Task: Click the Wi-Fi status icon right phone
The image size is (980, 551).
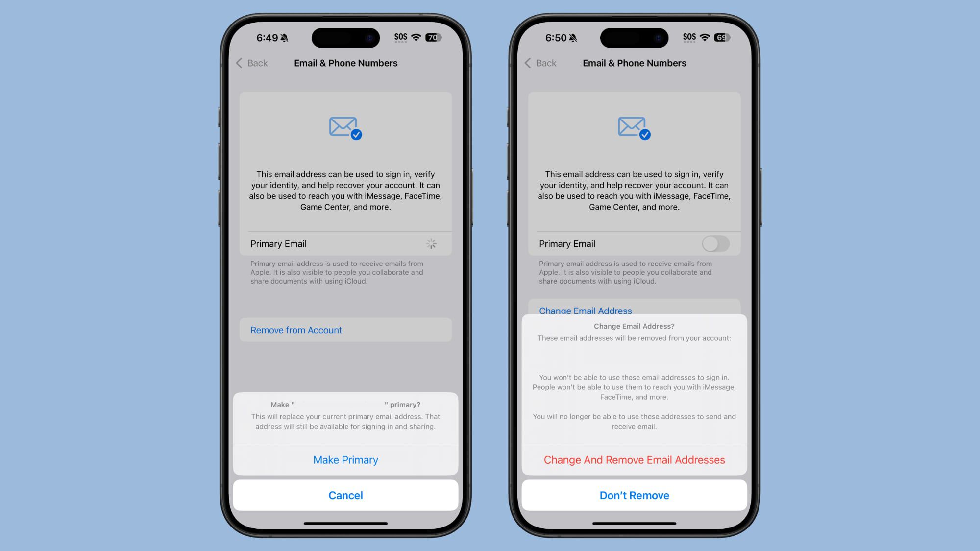Action: (706, 37)
